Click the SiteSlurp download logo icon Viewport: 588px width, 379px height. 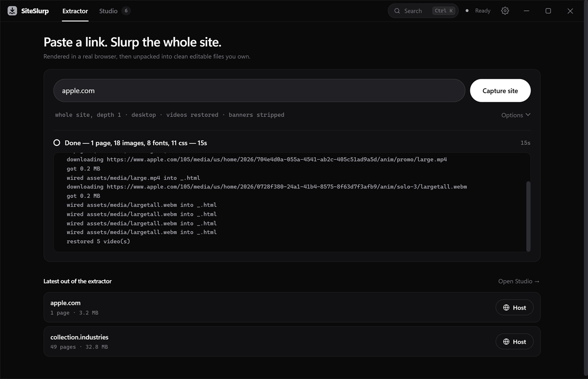pos(12,11)
